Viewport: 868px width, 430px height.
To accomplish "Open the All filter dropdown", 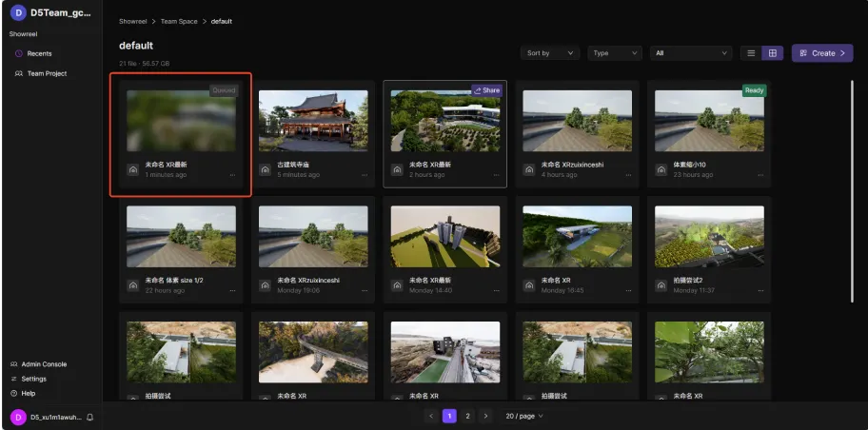I will (x=690, y=53).
